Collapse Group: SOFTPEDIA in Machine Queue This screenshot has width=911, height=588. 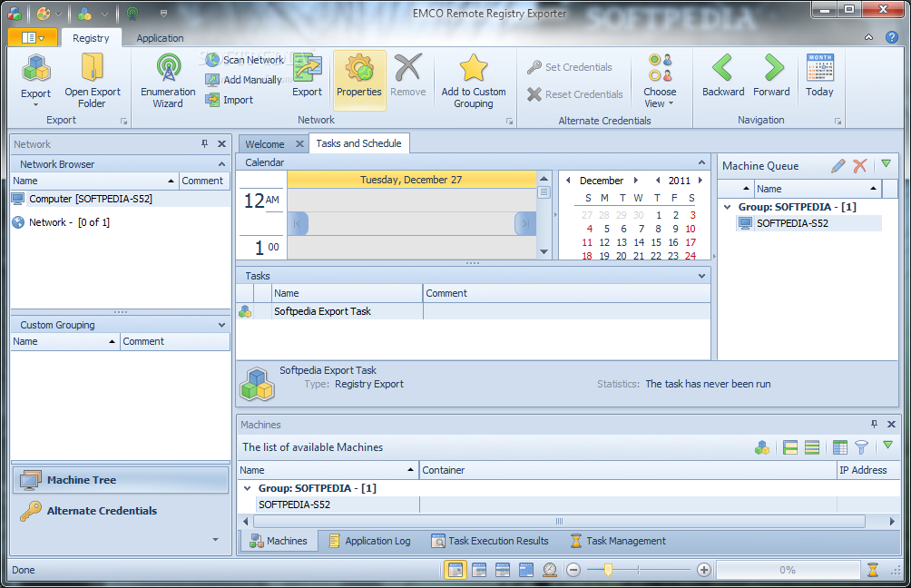[x=728, y=207]
